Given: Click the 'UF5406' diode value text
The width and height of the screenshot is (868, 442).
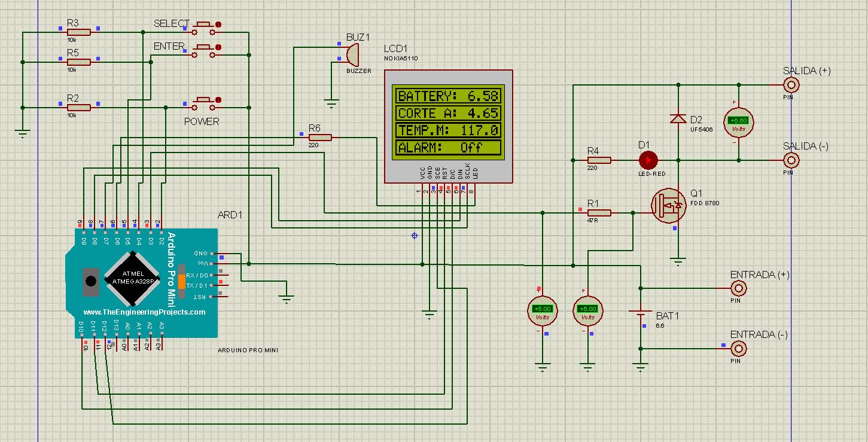Looking at the screenshot, I should [702, 129].
